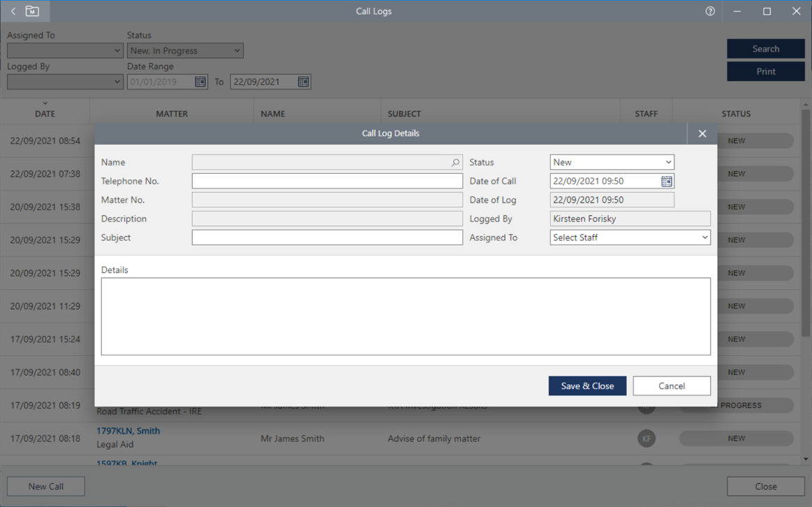Click the help question mark icon
The height and width of the screenshot is (507, 812).
click(x=710, y=11)
